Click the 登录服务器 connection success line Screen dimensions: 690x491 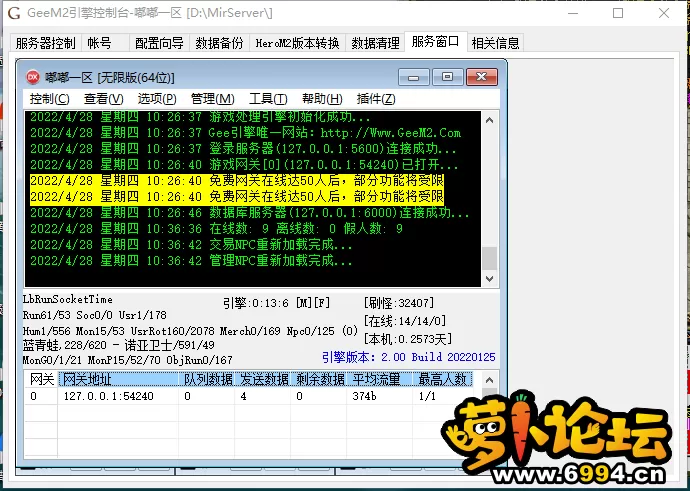243,149
